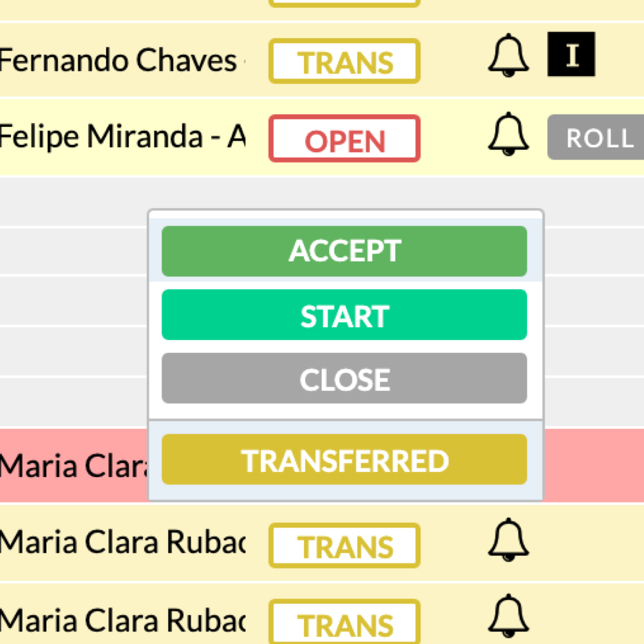
Task: Click bell in upper Maria Clara Rubac TRANS row
Action: point(509,540)
